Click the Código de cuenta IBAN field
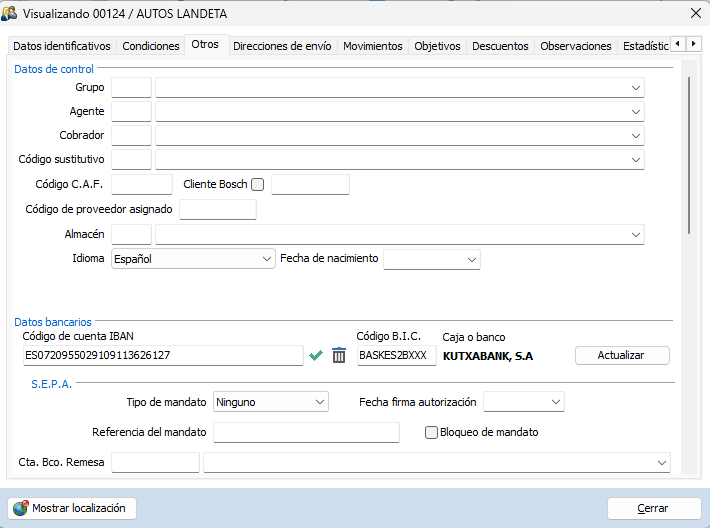 tap(160, 355)
